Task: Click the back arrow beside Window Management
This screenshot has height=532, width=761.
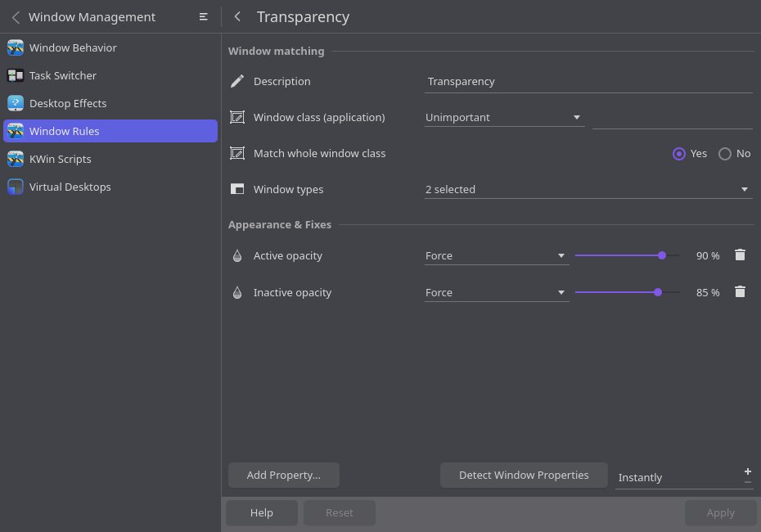Action: tap(16, 17)
